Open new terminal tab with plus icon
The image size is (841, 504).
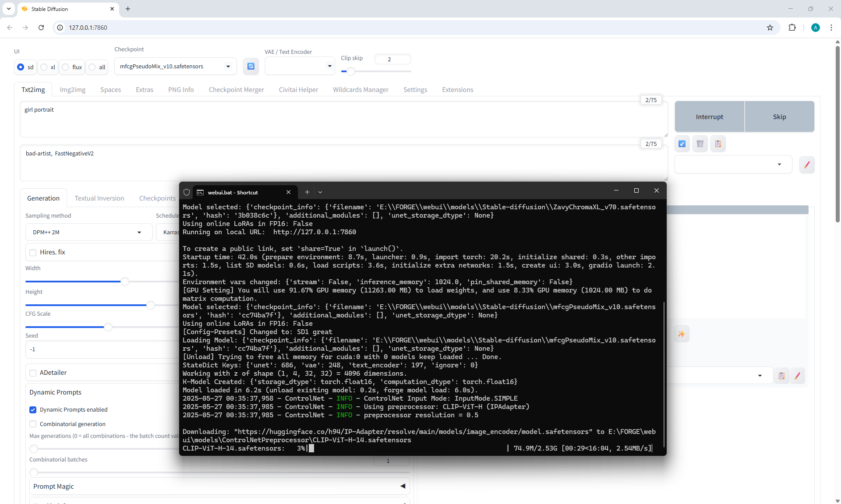307,192
